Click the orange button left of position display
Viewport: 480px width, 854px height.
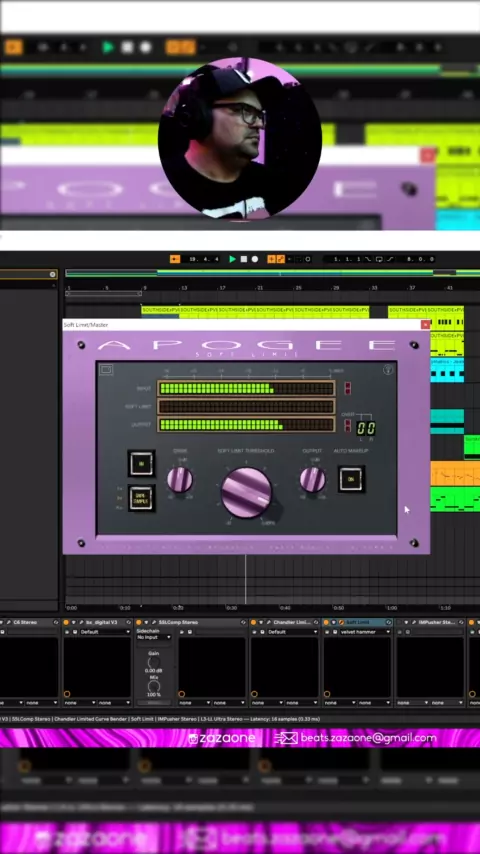(175, 259)
